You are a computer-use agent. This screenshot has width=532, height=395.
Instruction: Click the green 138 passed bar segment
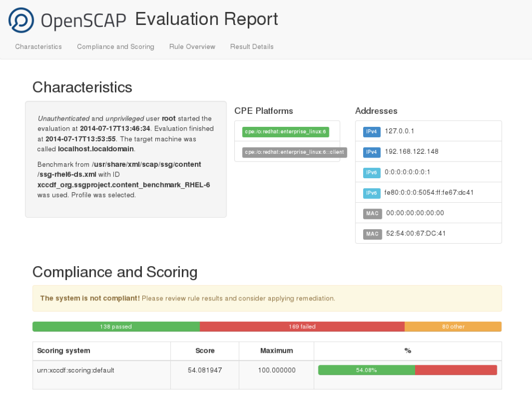116,326
